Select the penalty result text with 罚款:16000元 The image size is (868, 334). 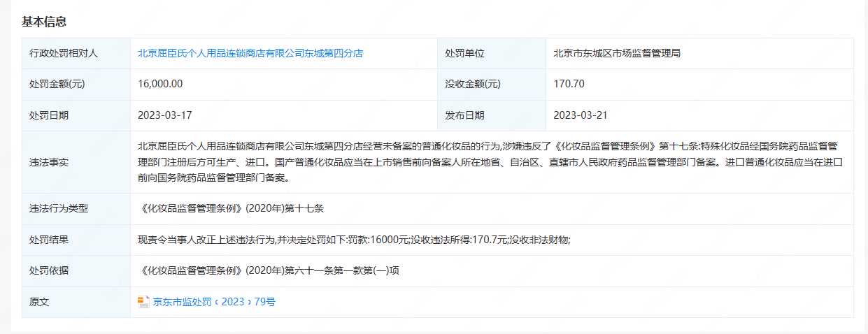355,240
